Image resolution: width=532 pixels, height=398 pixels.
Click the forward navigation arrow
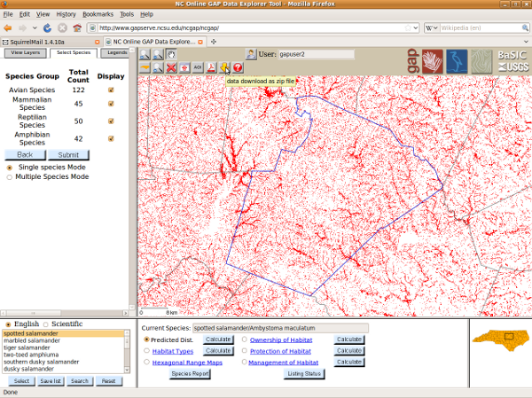click(x=23, y=27)
